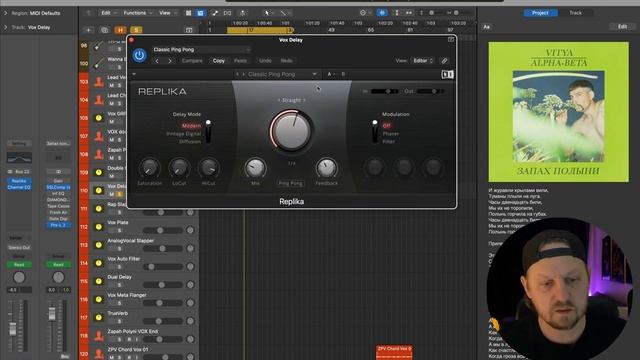Solo the Vox Auto Filter track
Screen dimensions: 640x360
[x=119, y=267]
